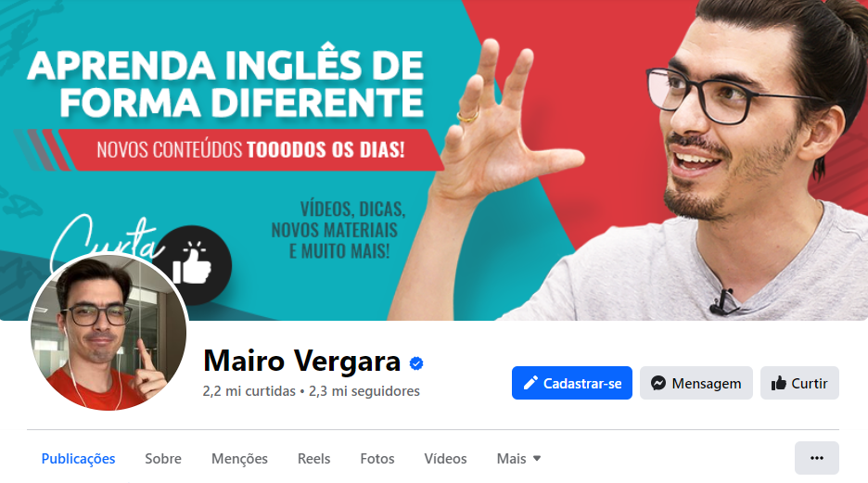Click the black thumbs-up circle on cover
This screenshot has width=868, height=483.
[192, 265]
